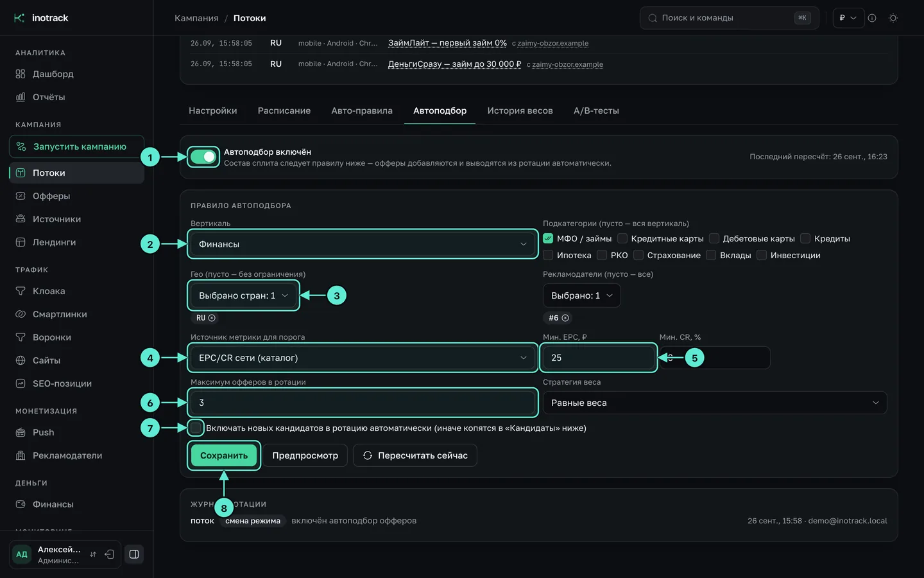The width and height of the screenshot is (924, 578).
Task: Toggle light theme with the sun icon
Action: click(x=893, y=18)
